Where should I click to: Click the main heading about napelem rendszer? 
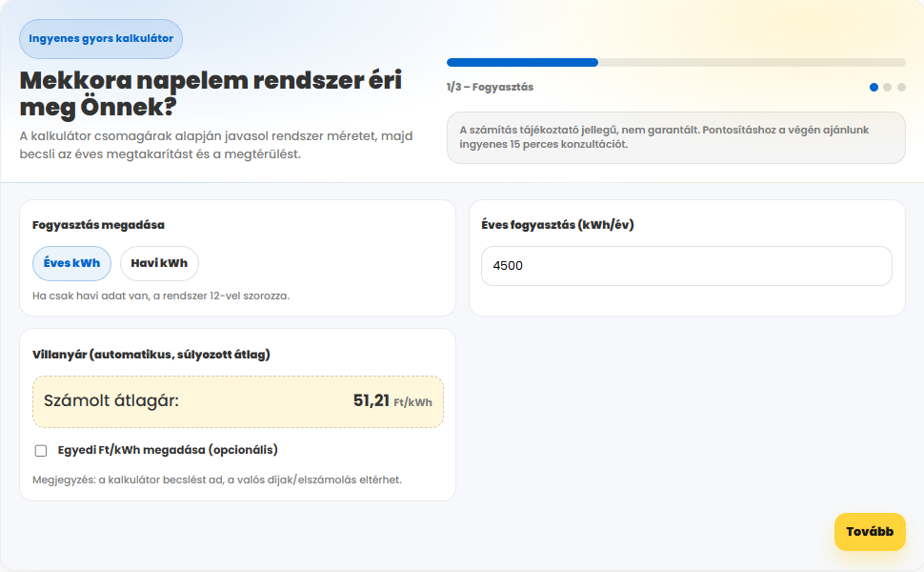(x=211, y=93)
